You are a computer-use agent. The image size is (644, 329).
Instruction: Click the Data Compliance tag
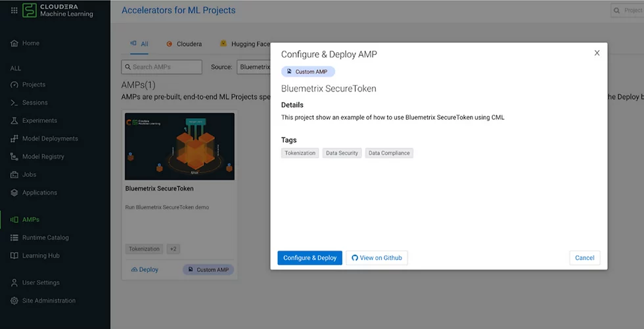[x=389, y=153]
